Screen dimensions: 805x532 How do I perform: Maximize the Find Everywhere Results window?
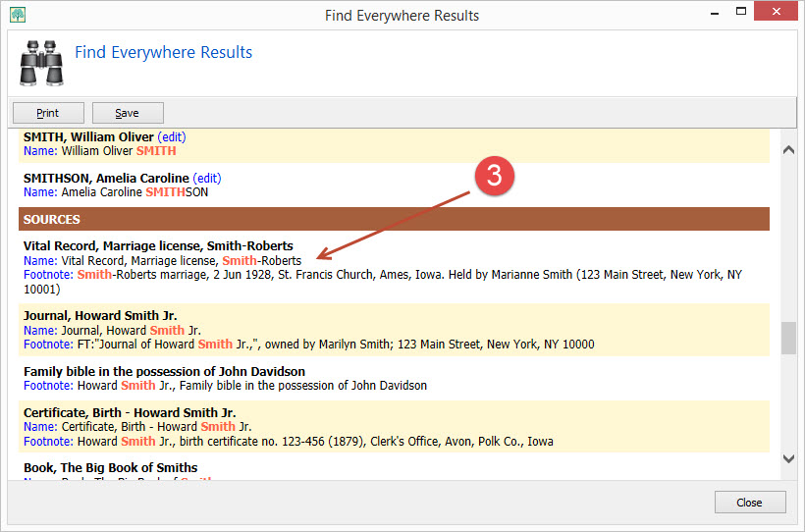point(741,12)
